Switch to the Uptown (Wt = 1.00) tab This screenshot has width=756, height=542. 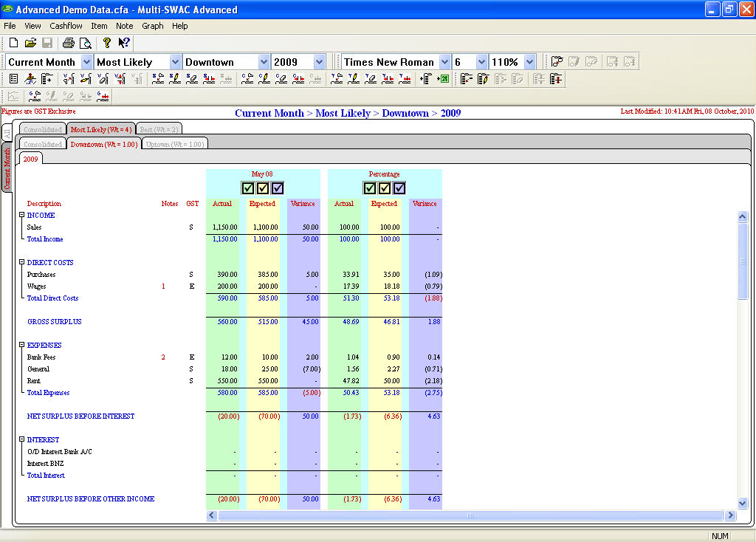click(x=174, y=144)
